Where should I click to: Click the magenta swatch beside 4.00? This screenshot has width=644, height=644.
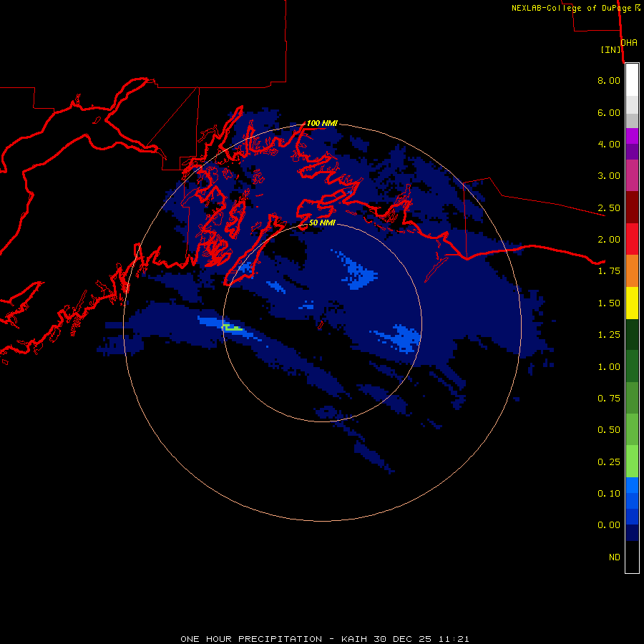tap(632, 136)
